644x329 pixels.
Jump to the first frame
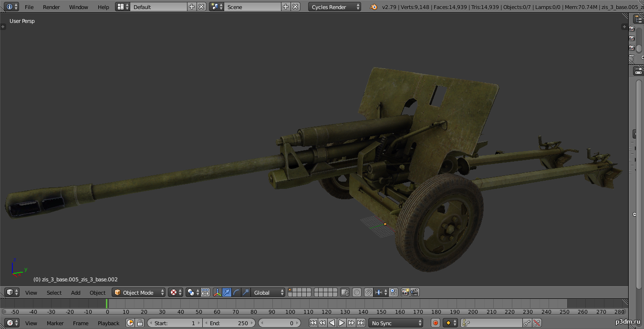(x=313, y=323)
